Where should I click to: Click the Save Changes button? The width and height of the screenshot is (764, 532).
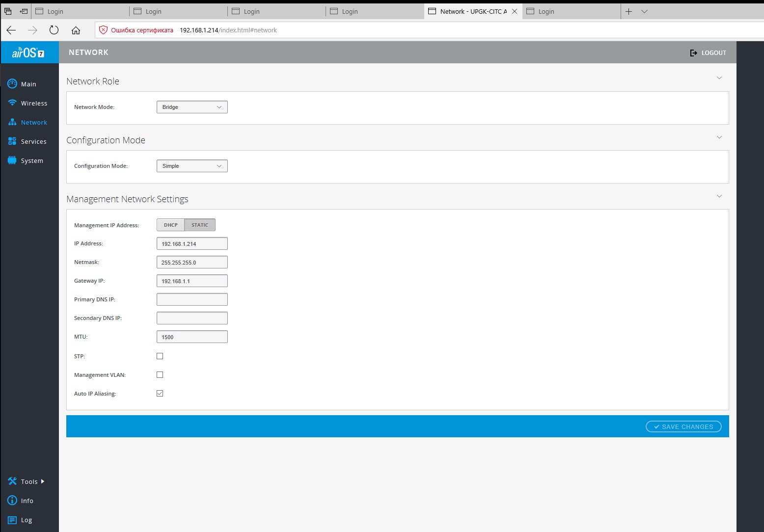683,426
